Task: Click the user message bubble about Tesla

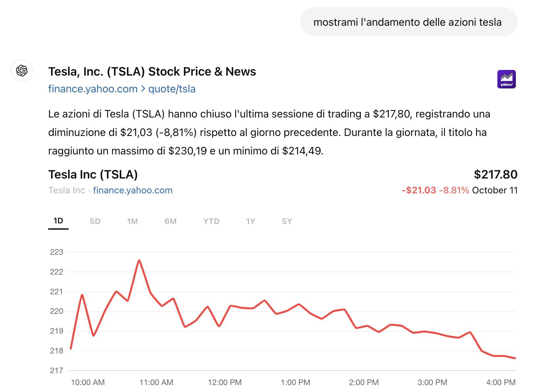Action: pos(408,22)
